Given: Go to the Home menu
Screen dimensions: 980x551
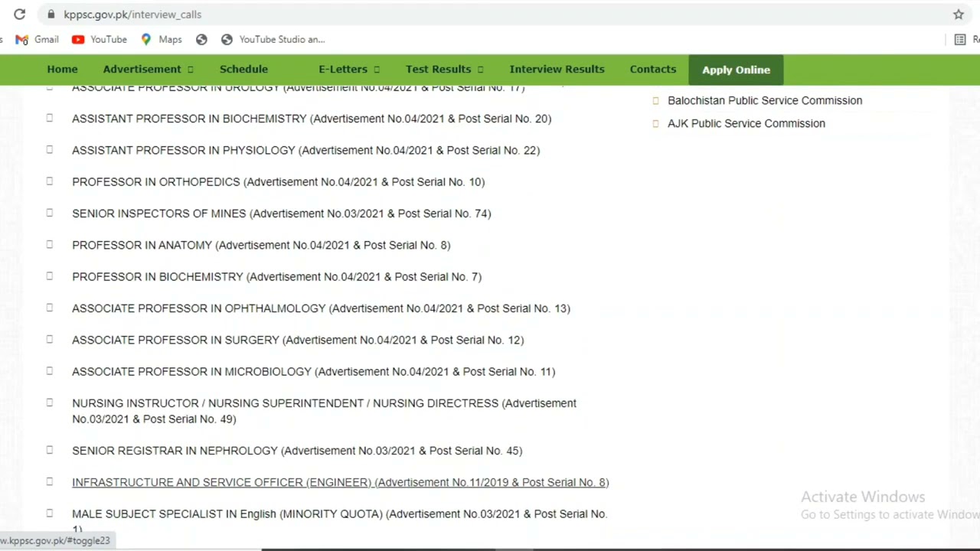Looking at the screenshot, I should pyautogui.click(x=62, y=69).
